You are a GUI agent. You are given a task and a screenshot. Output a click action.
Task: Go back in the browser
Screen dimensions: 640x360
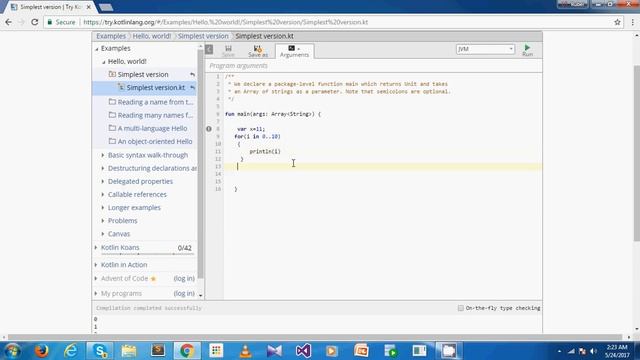[x=9, y=22]
